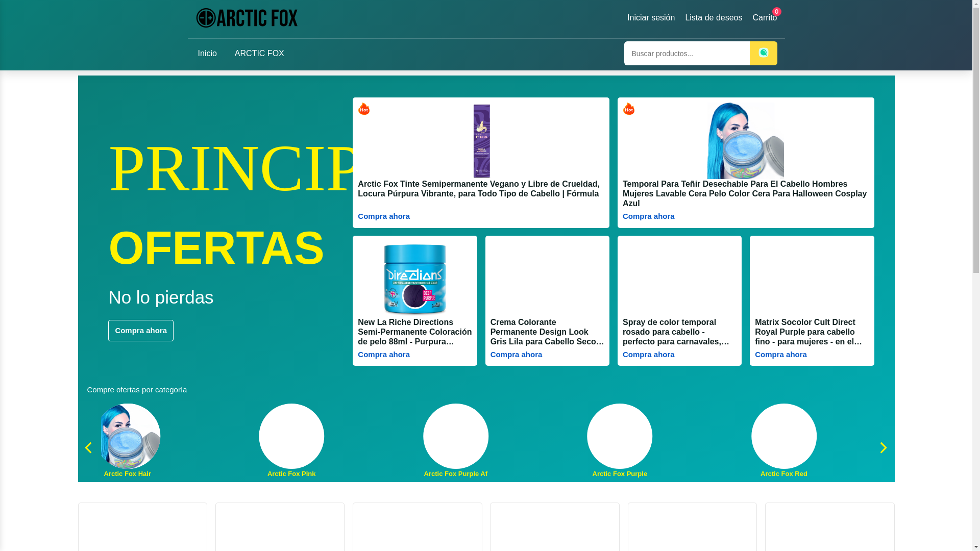Open the Arctic Fox Red category circle
This screenshot has height=551, width=980.
click(x=784, y=436)
